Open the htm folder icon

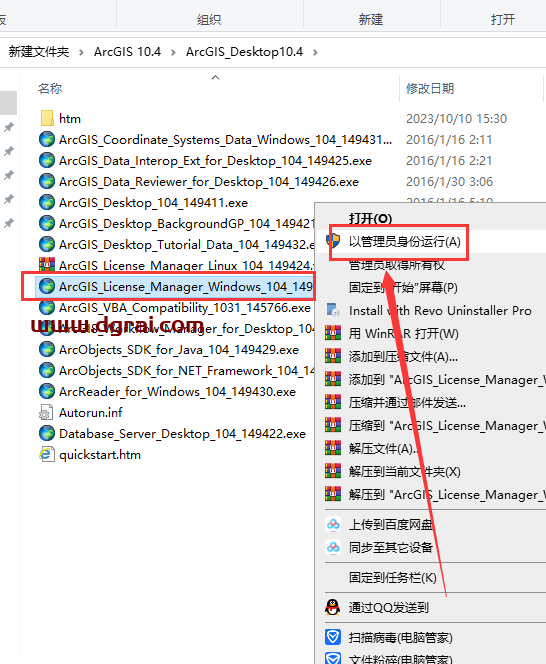[47, 118]
